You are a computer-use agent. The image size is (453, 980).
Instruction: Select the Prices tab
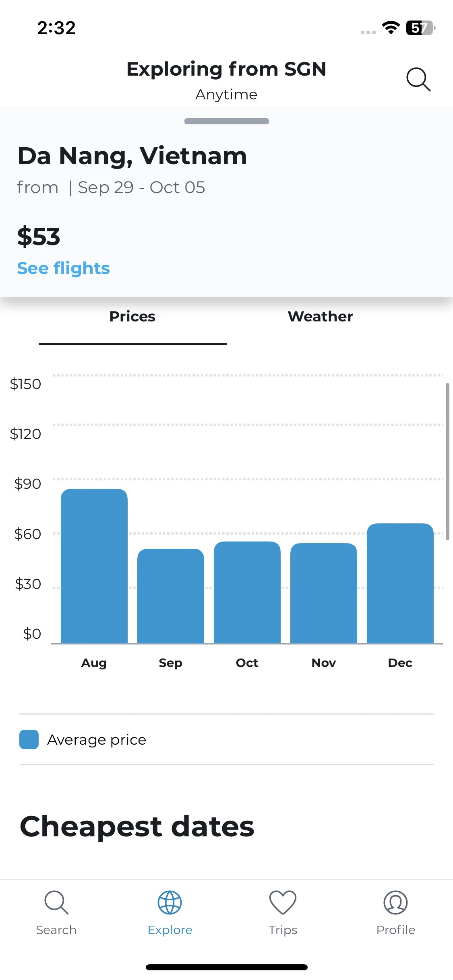[132, 317]
